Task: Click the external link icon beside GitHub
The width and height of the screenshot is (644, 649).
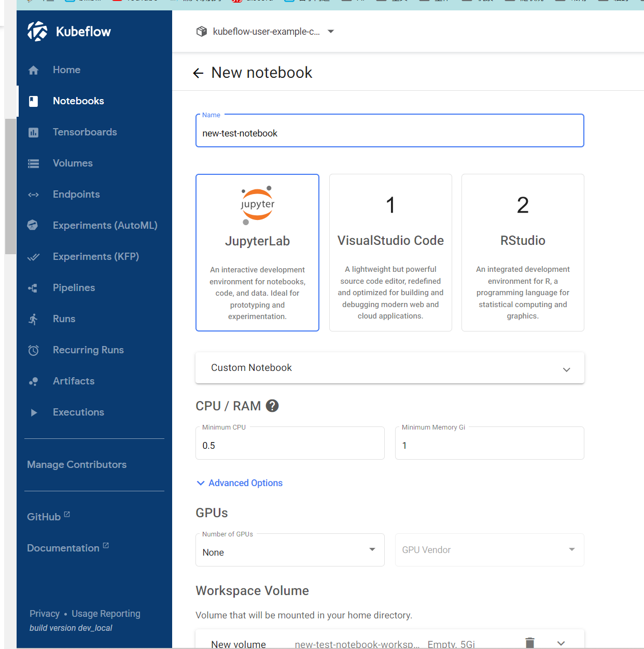Action: [x=67, y=514]
